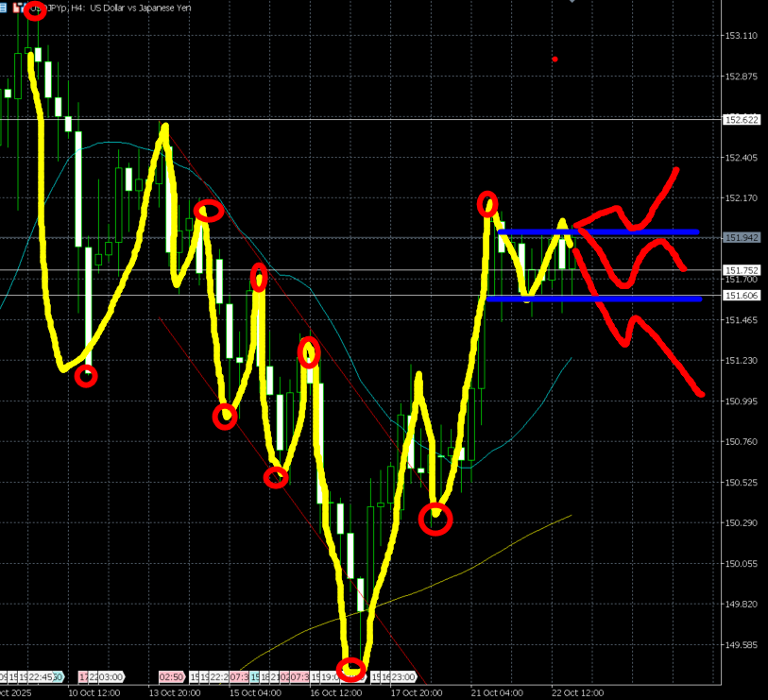Click the gray chart shift triangle at top

coord(571,2)
